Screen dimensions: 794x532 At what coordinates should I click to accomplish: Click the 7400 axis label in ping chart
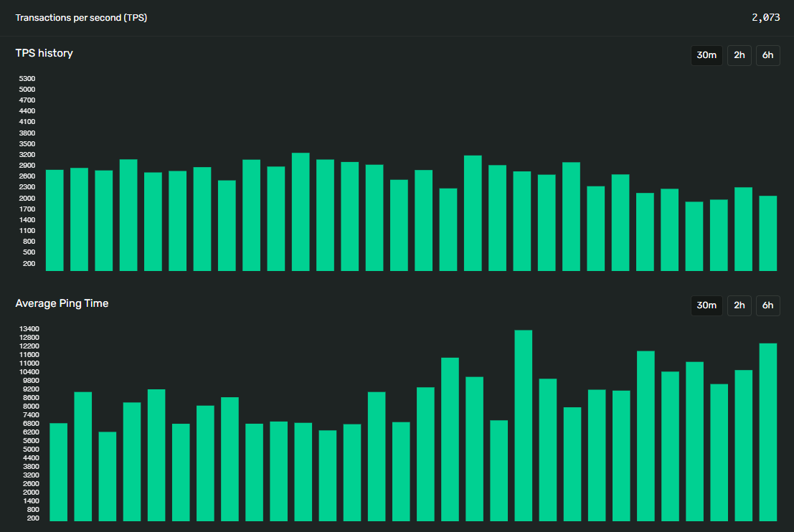(31, 415)
